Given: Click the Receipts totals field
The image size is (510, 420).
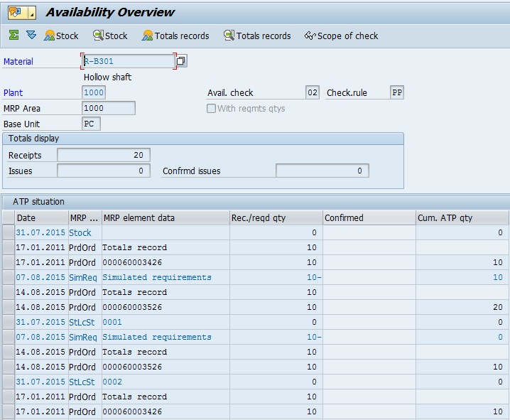Looking at the screenshot, I should 104,155.
